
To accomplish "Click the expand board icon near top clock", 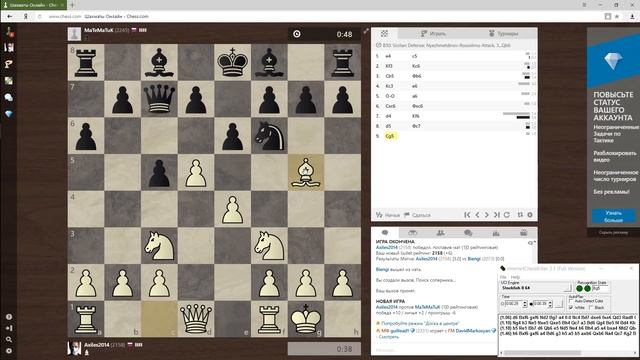I will (x=366, y=31).
